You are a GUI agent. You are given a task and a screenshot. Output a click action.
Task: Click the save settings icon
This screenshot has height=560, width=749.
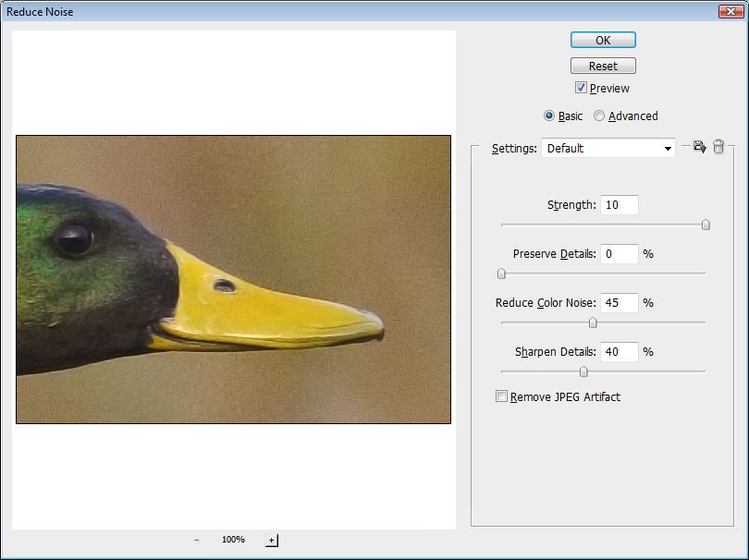coord(699,147)
